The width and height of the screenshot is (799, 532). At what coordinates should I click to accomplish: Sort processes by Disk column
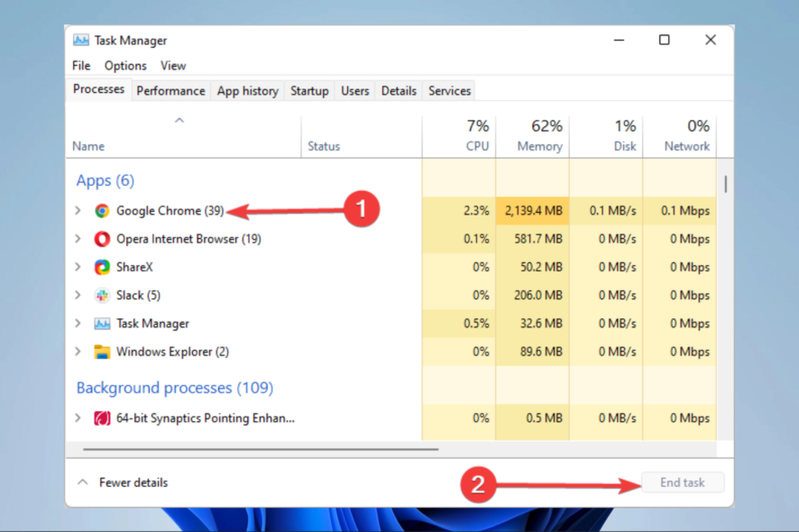point(606,138)
